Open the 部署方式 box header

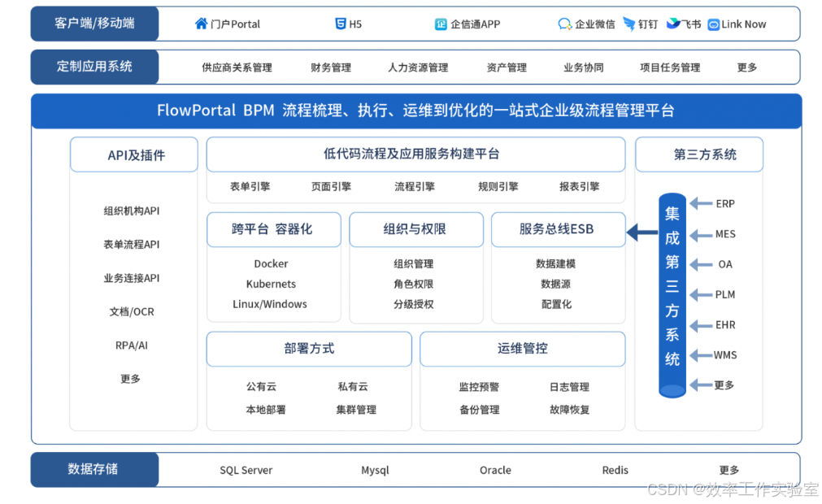click(309, 349)
